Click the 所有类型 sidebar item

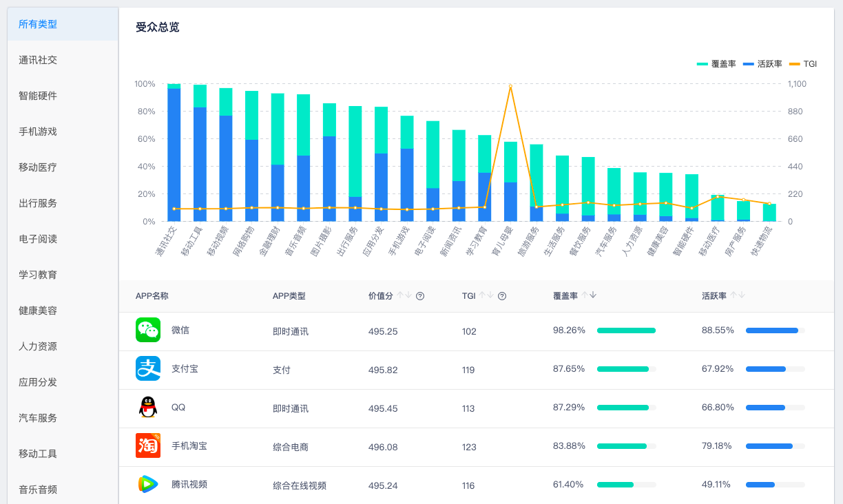click(38, 24)
